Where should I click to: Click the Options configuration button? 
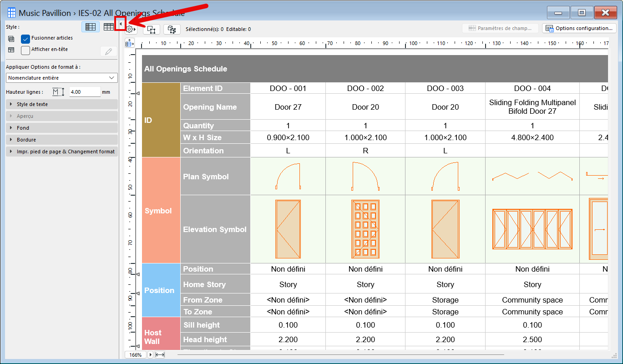coord(579,28)
